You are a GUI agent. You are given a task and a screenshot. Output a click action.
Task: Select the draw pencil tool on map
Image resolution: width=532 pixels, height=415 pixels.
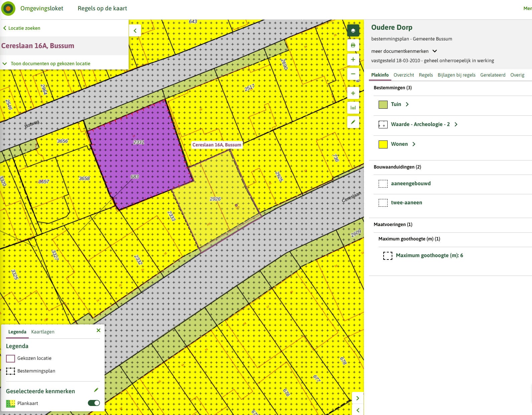[353, 122]
